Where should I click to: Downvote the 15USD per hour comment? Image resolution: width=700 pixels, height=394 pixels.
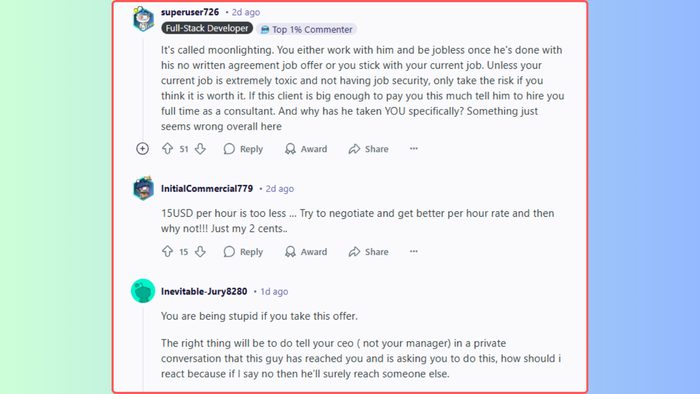point(200,252)
